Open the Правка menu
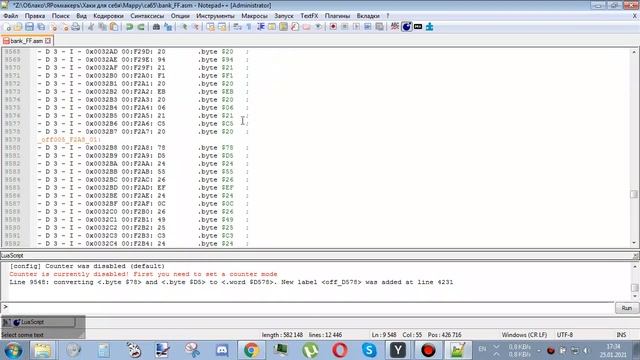 tap(35, 16)
